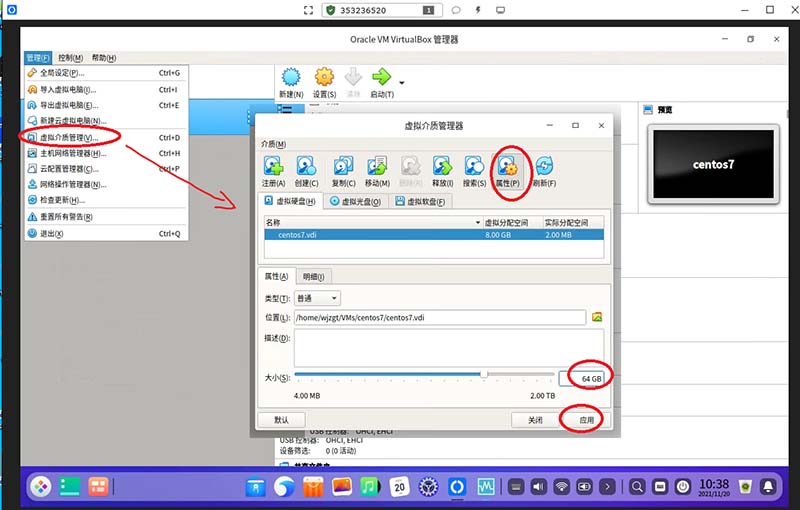Select the centos7.vdi row in disk list
The image size is (800, 510).
tap(434, 235)
